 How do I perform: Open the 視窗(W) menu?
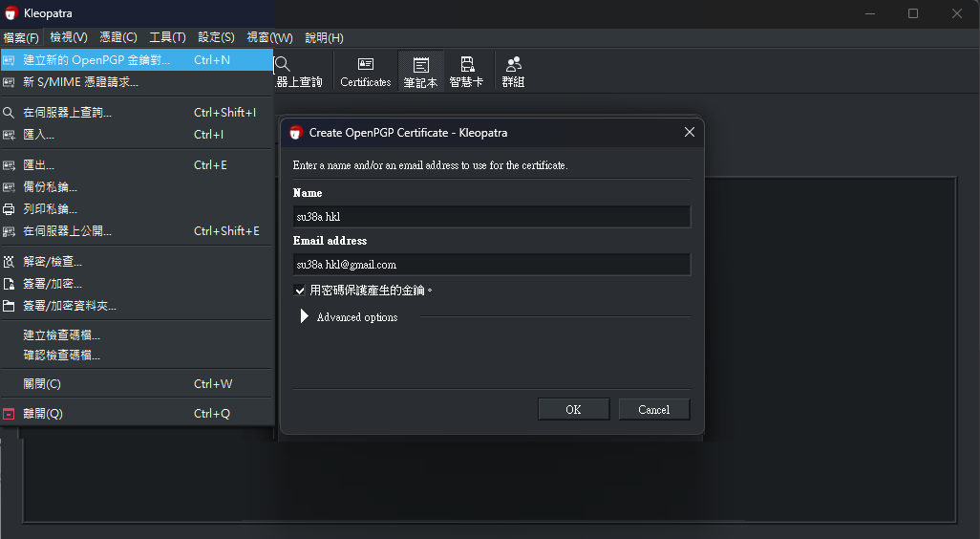pyautogui.click(x=269, y=37)
